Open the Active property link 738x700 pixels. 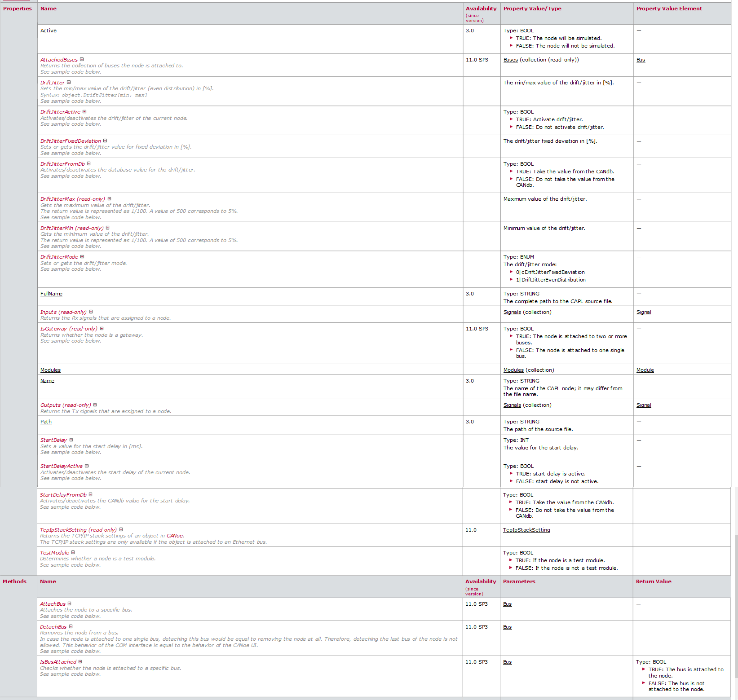pos(49,31)
